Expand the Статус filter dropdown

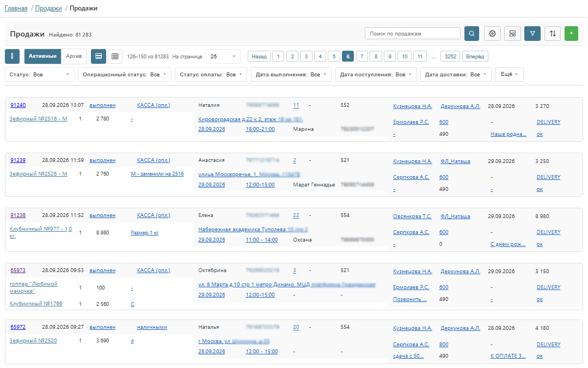point(39,74)
